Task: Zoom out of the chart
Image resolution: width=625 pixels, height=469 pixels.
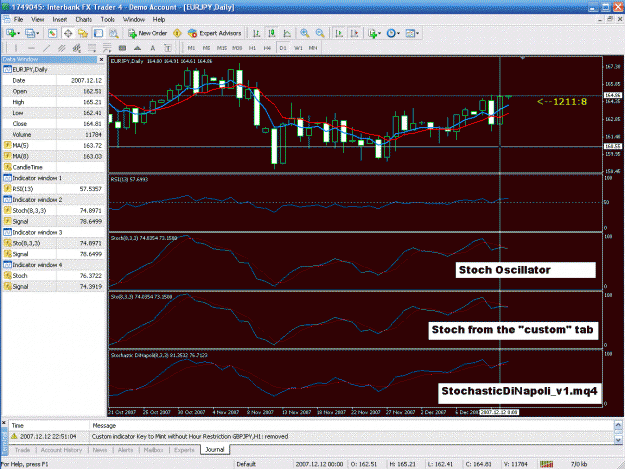Action: (x=320, y=33)
